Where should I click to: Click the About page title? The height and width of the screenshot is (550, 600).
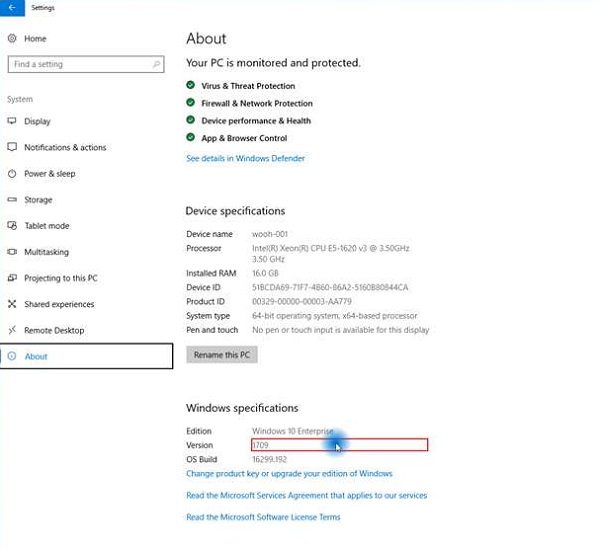(206, 39)
